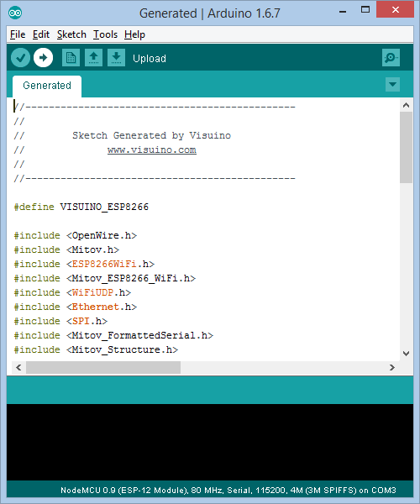Open the Sketch menu
420x504 pixels.
(71, 34)
